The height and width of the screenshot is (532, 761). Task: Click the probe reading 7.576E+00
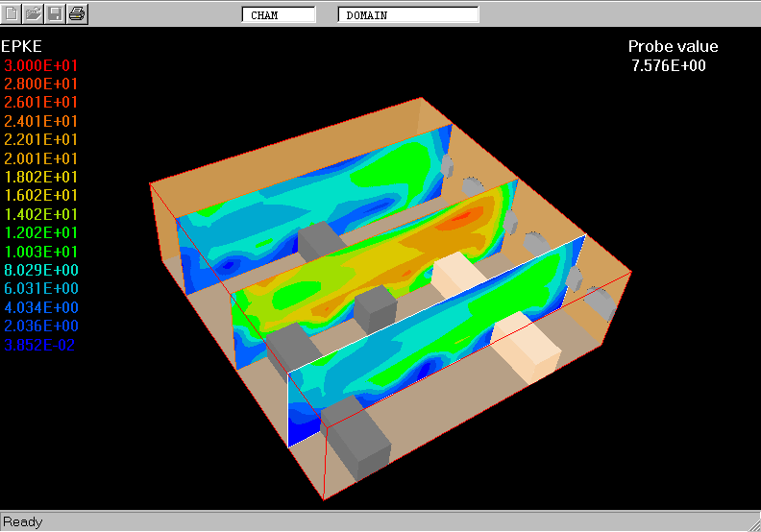coord(669,65)
